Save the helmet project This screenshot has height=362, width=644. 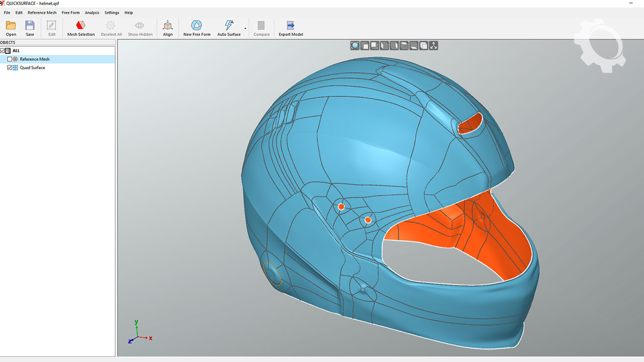coord(30,26)
